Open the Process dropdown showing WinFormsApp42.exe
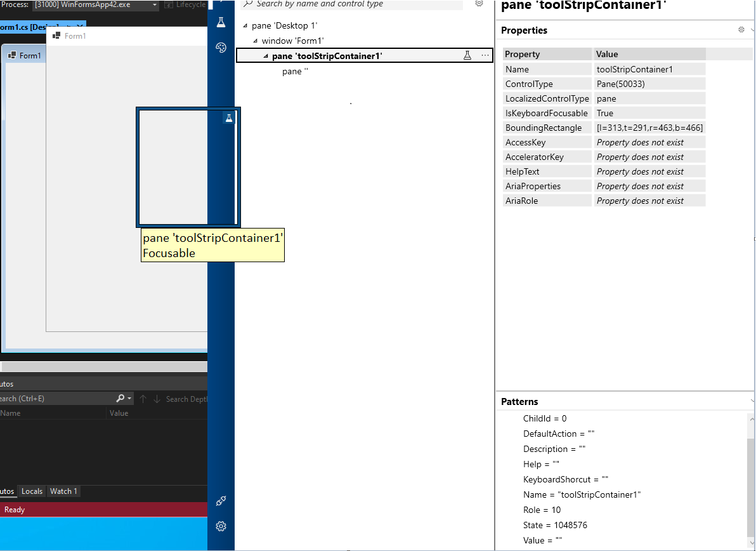 pos(96,5)
